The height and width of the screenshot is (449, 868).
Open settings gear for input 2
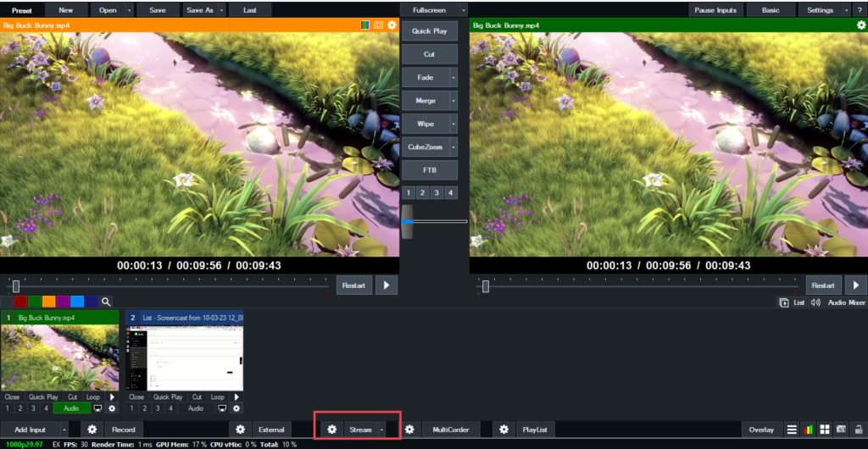tap(237, 408)
